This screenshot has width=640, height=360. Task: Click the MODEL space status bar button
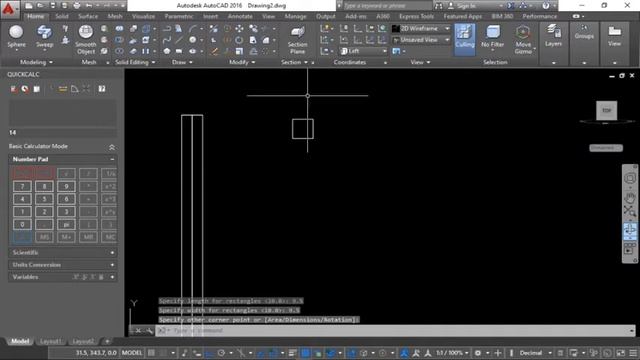tap(132, 353)
